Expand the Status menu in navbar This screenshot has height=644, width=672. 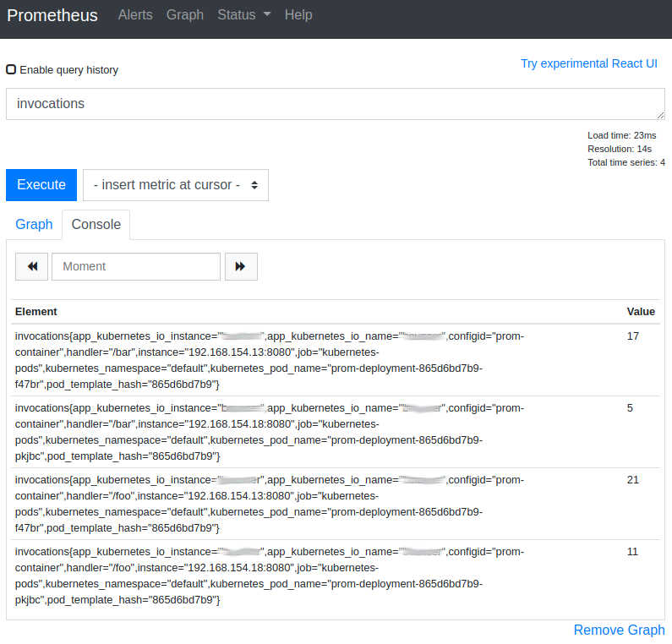coord(244,15)
